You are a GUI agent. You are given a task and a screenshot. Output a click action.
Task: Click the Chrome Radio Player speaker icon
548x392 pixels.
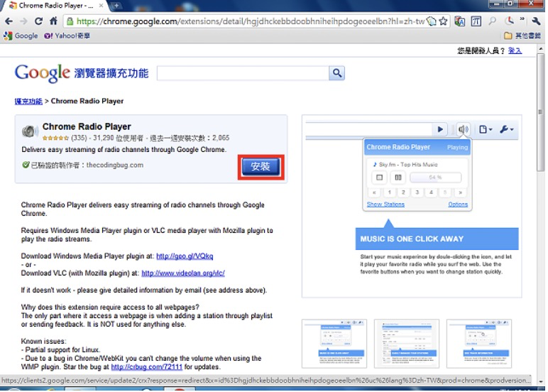(x=30, y=131)
